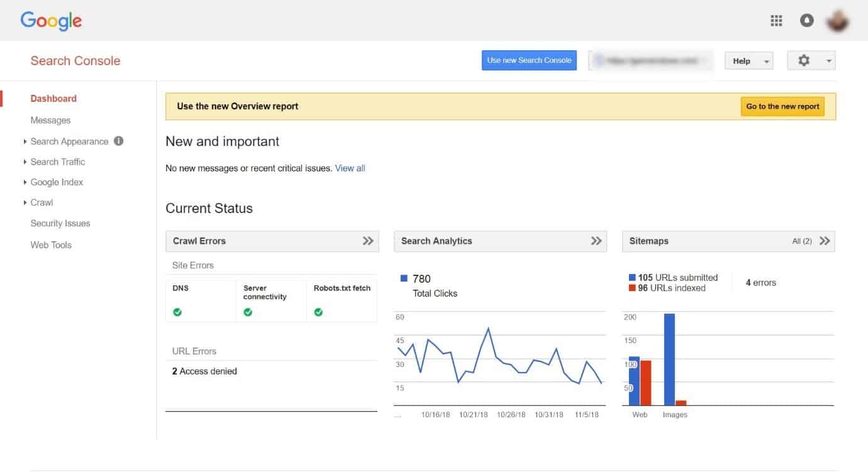Click the Search Console title link
Image resolution: width=868 pixels, height=472 pixels.
tap(75, 61)
